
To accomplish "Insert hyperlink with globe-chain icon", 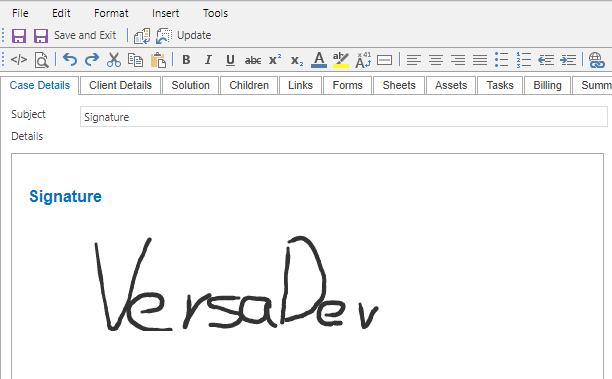I will point(596,60).
